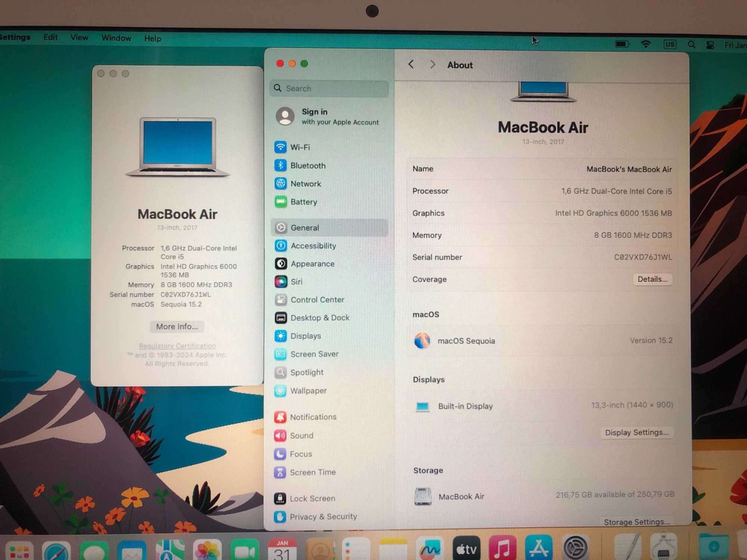Image resolution: width=747 pixels, height=560 pixels.
Task: Open Music from the Dock
Action: pyautogui.click(x=502, y=548)
